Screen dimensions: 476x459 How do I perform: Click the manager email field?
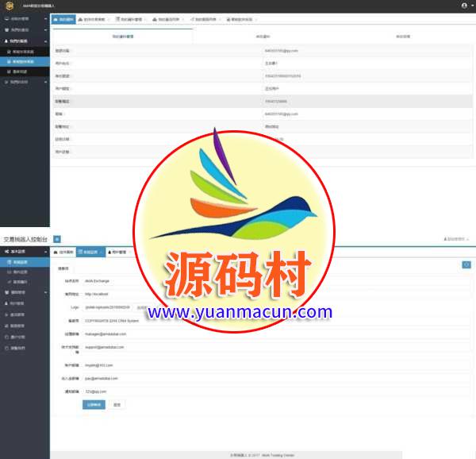pyautogui.click(x=276, y=334)
